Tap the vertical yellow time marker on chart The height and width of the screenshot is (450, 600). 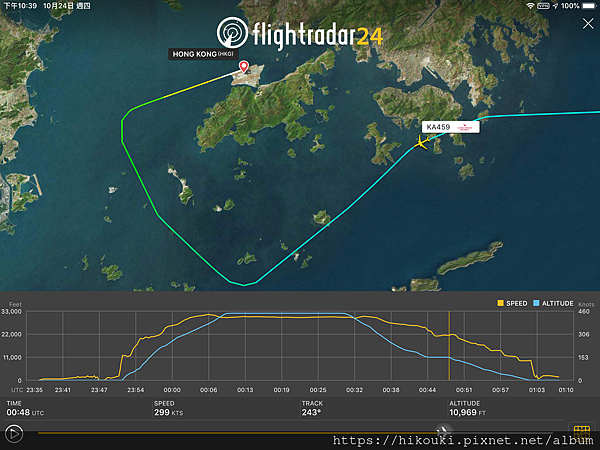(449, 346)
